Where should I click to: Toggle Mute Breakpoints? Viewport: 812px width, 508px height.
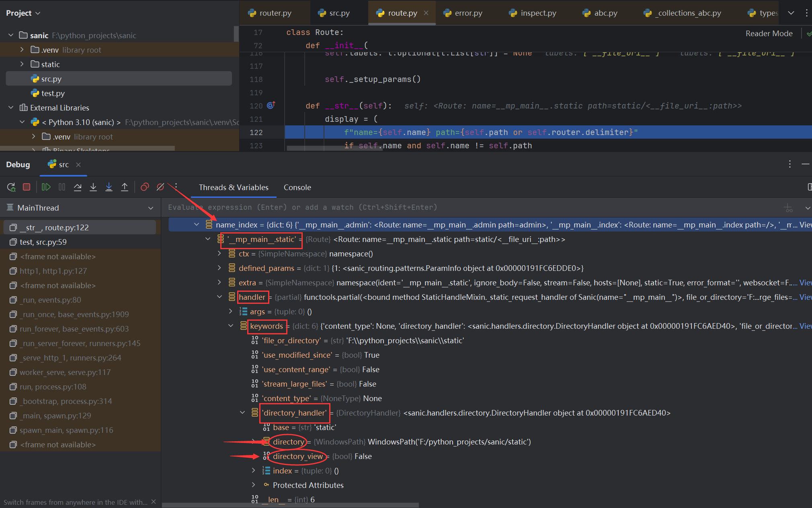point(160,187)
